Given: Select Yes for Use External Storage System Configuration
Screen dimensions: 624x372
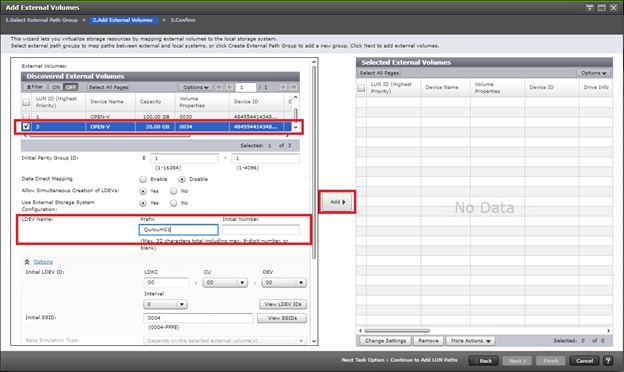Looking at the screenshot, I should 143,203.
